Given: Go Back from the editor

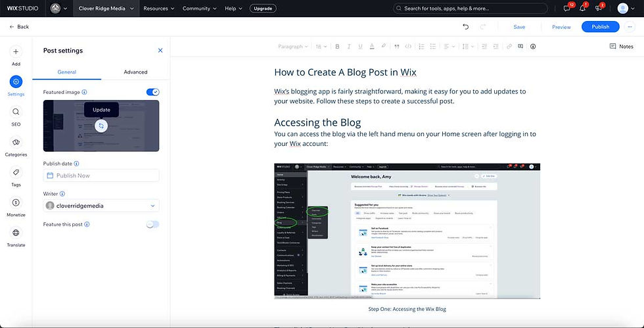Looking at the screenshot, I should 19,27.
